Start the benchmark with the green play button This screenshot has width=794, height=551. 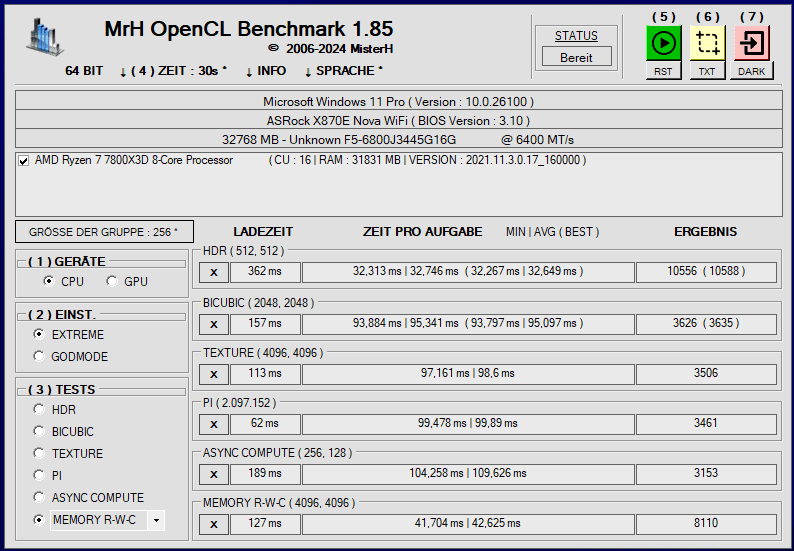(663, 44)
